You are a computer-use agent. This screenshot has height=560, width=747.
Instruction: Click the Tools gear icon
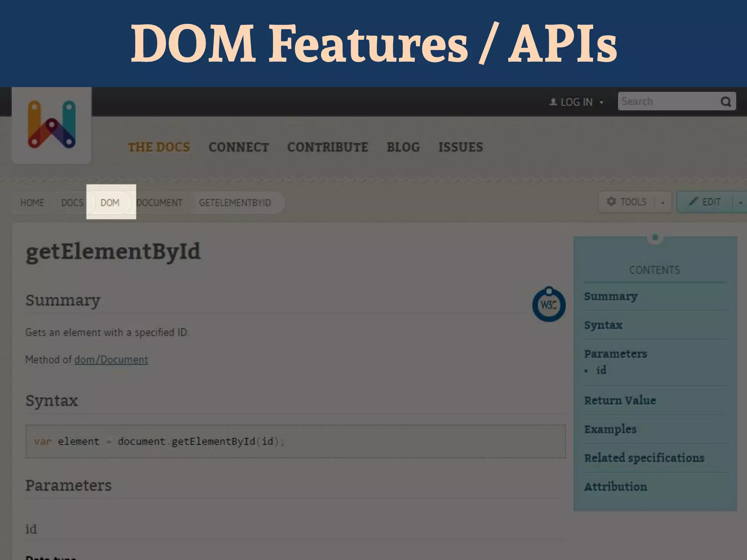(x=611, y=202)
